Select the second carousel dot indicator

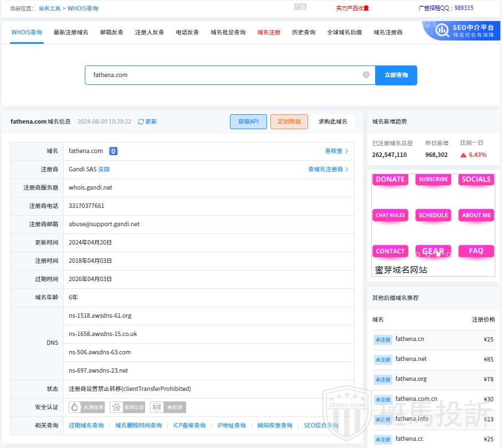pyautogui.click(x=428, y=254)
